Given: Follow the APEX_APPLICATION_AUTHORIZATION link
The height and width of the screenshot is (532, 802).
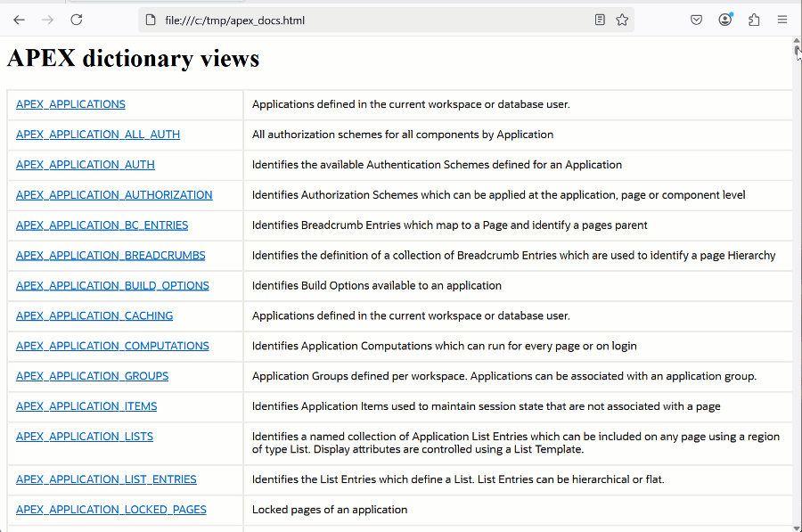Looking at the screenshot, I should (114, 195).
